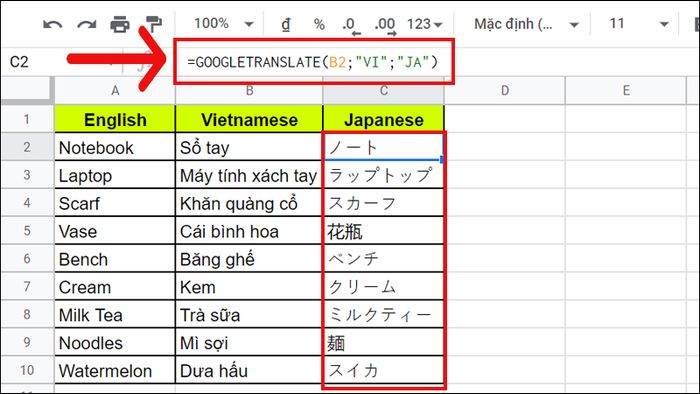Click the 'Vietnamese' header cell
700x394 pixels.
[249, 120]
